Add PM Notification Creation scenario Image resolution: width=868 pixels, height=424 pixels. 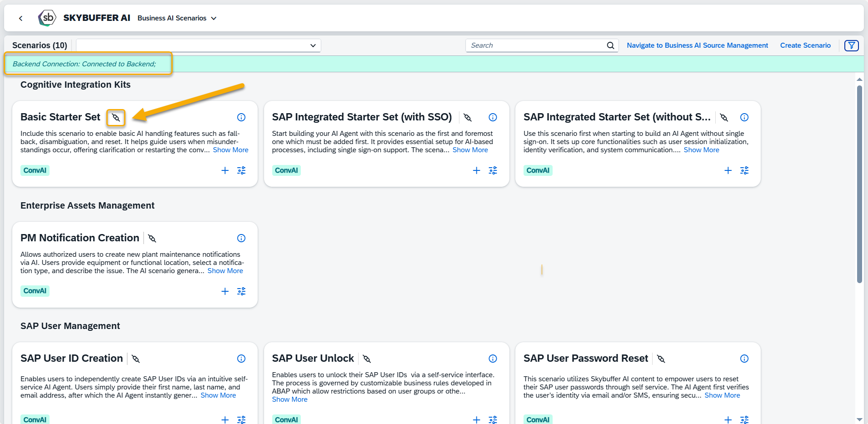tap(225, 291)
